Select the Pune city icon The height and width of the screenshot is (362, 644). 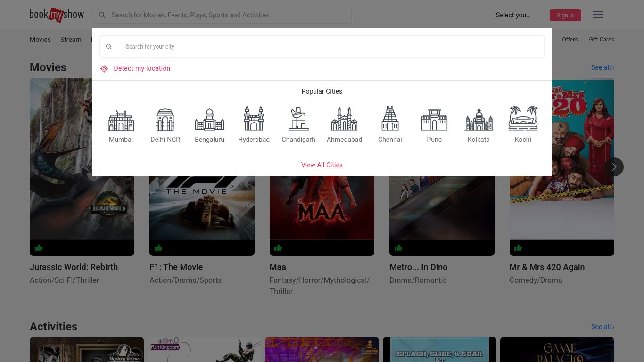434,120
